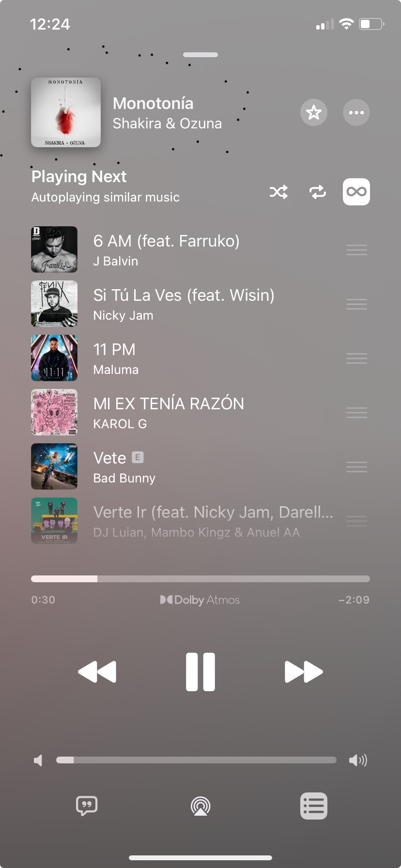This screenshot has height=868, width=401.
Task: Disable the infinity autoplay toggle
Action: point(356,192)
